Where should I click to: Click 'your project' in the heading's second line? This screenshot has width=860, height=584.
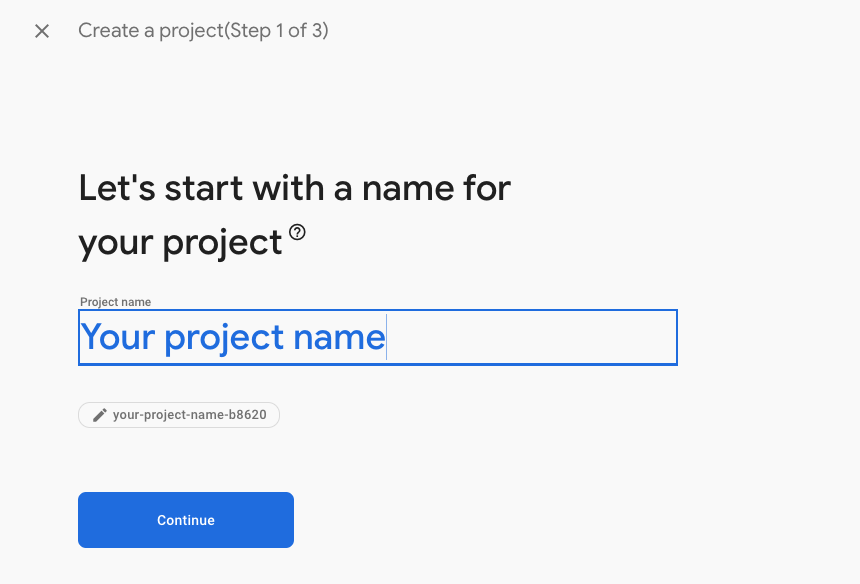[x=180, y=242]
